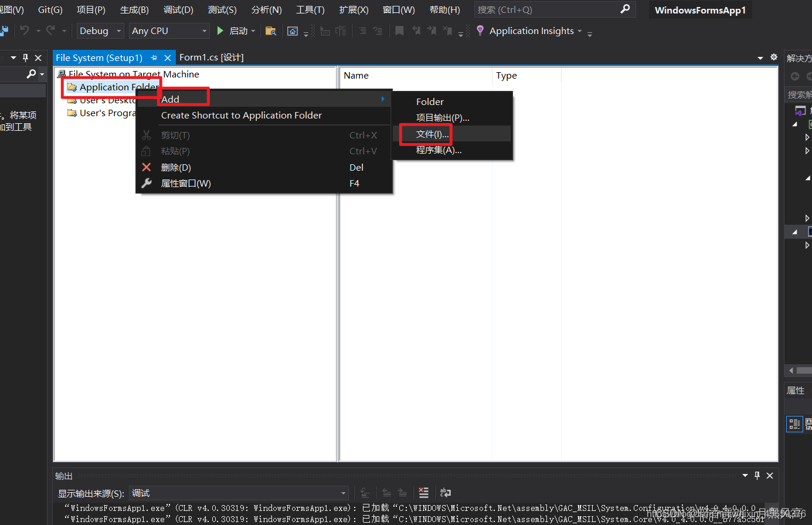812x525 pixels.
Task: Close the Output panel with X icon
Action: click(x=770, y=476)
